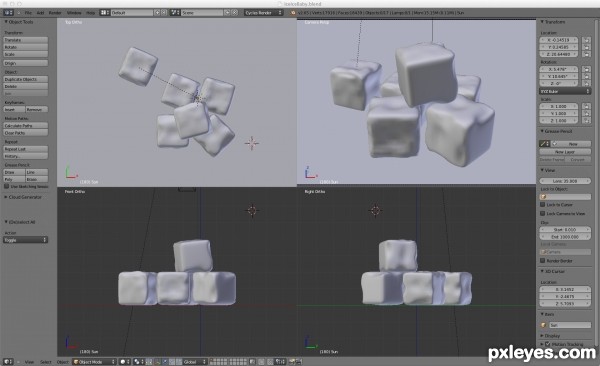This screenshot has height=366, width=600.
Task: Open the 3D view editor type icon in bottom header
Action: (8, 361)
